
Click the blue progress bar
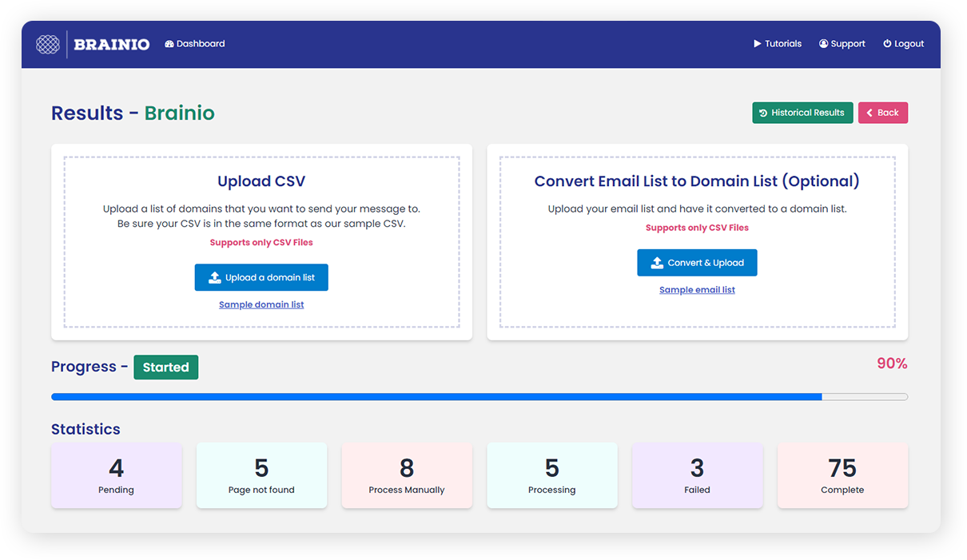[x=480, y=396]
